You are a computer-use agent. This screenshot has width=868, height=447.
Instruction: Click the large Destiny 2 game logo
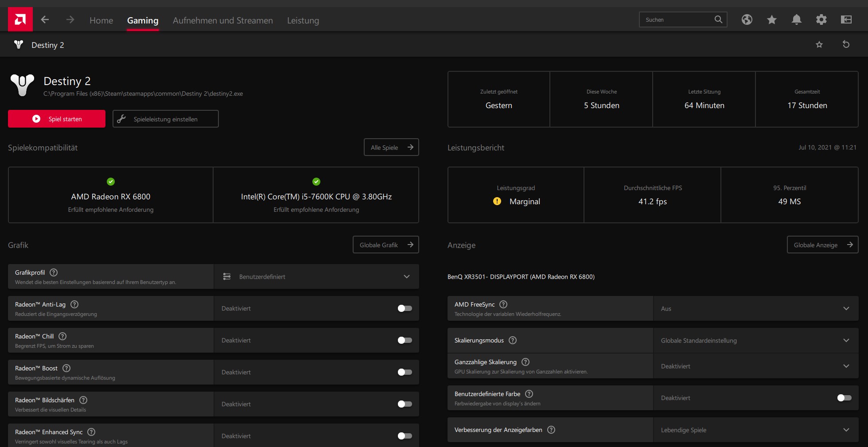coord(22,85)
